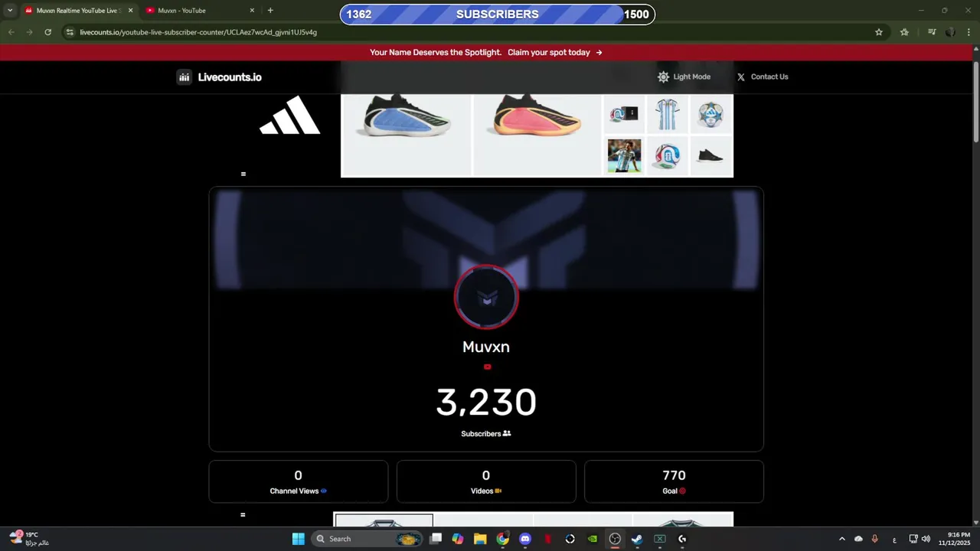This screenshot has height=551, width=980.
Task: Click the taskbar Search box
Action: pyautogui.click(x=368, y=539)
